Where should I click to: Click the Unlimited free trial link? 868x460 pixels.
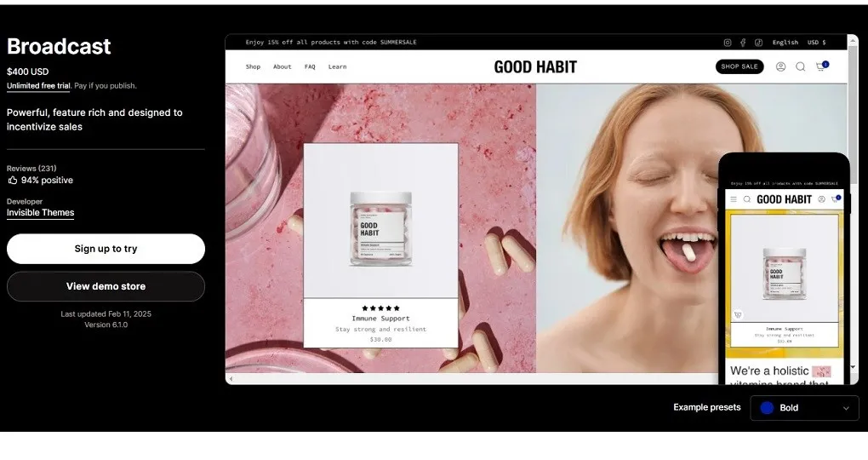38,86
